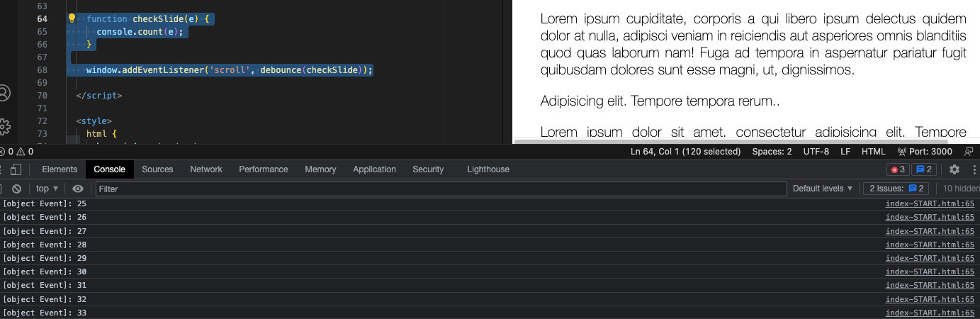Viewport: 980px width, 319px height.
Task: Open DevTools more options kebab menu
Action: coord(974,169)
